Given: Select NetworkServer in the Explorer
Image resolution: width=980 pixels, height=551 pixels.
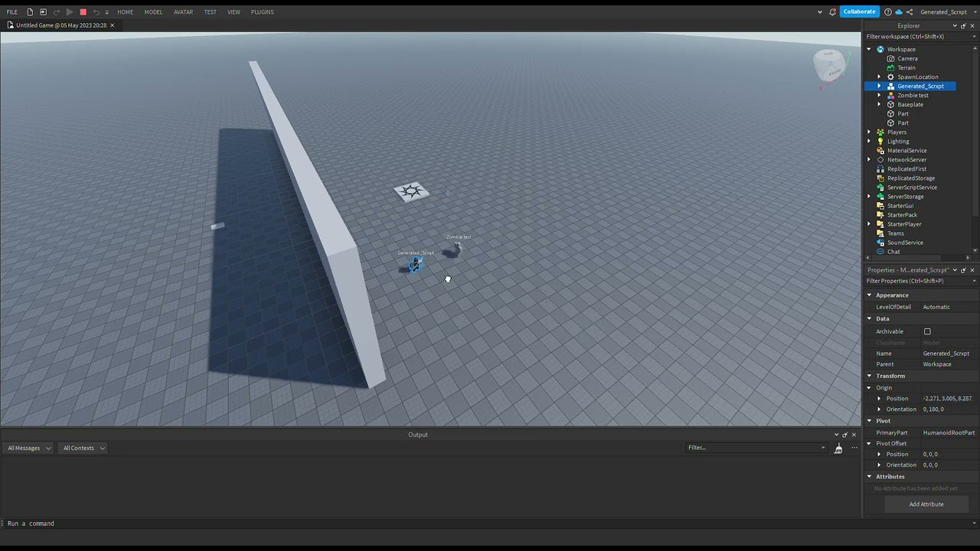Looking at the screenshot, I should [906, 160].
